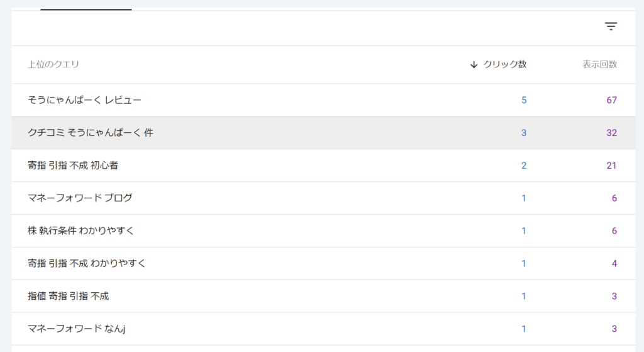Select the active tab underline at top

[86, 9]
